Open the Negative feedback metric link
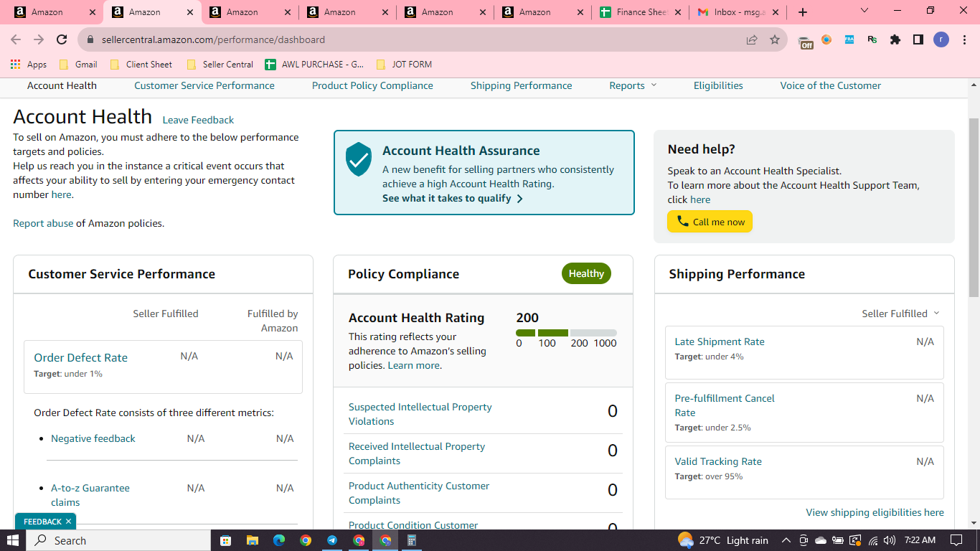The image size is (980, 551). pyautogui.click(x=93, y=438)
